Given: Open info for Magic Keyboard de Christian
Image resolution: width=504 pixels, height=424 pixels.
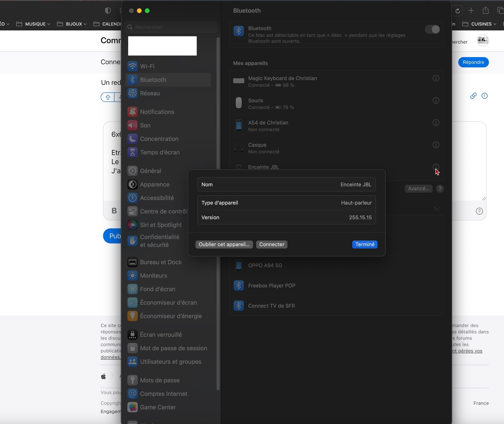Looking at the screenshot, I should (x=436, y=78).
